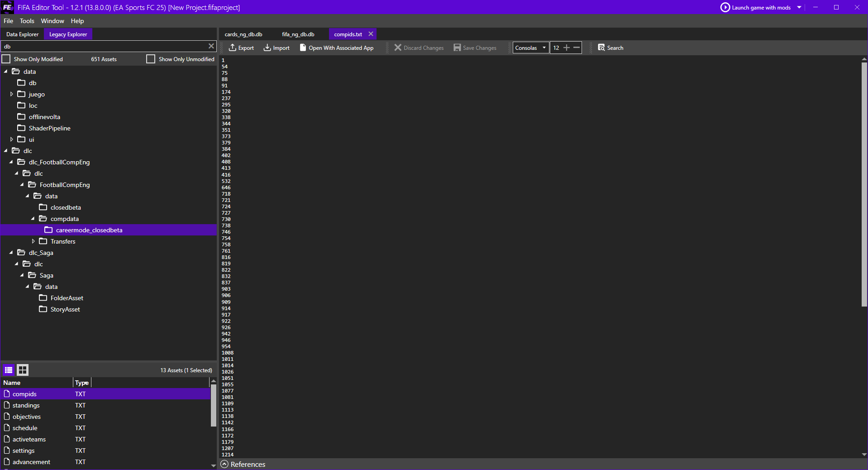Click the Export icon in toolbar
The height and width of the screenshot is (470, 868).
(x=232, y=48)
